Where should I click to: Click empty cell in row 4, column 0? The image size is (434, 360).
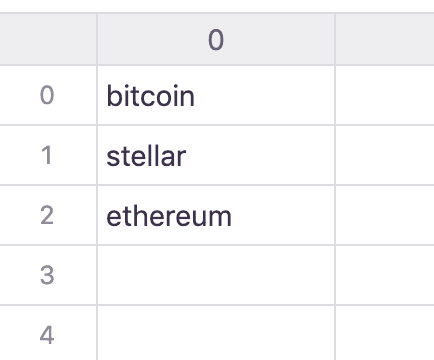coord(216,333)
